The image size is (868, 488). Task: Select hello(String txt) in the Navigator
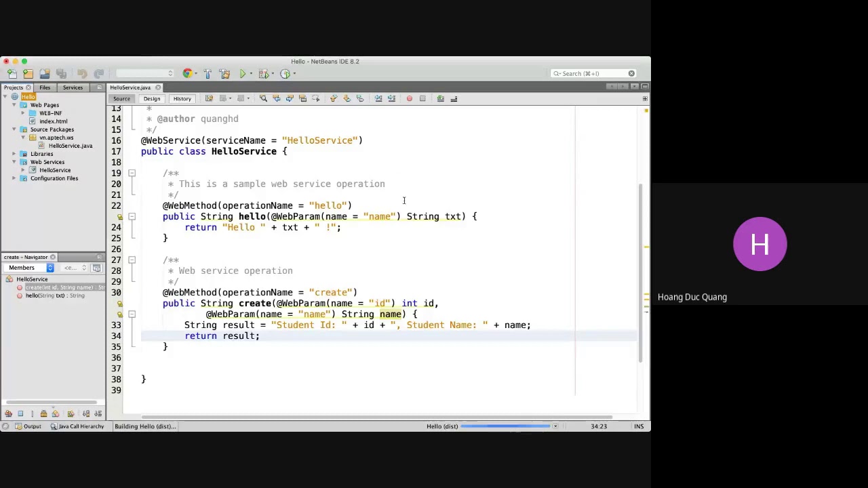coord(55,296)
